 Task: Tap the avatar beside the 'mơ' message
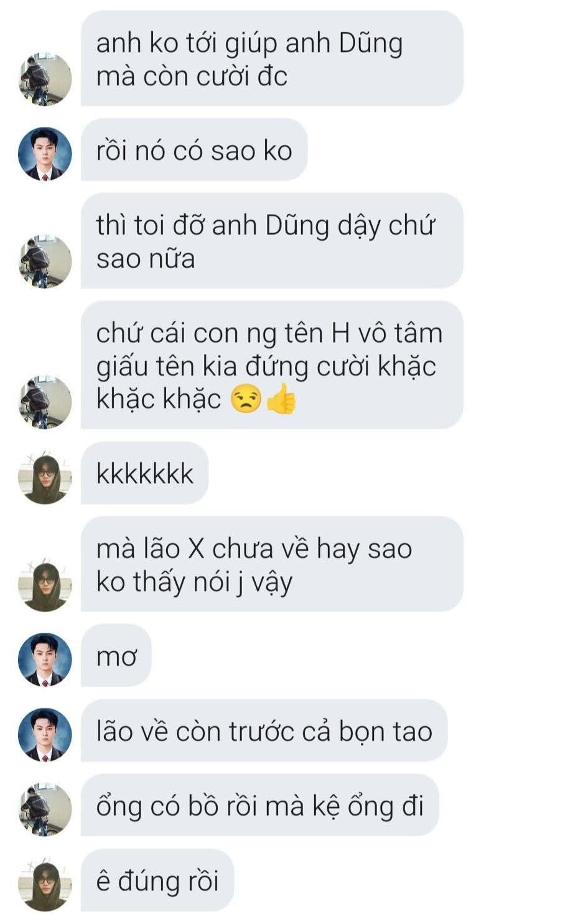tap(45, 660)
